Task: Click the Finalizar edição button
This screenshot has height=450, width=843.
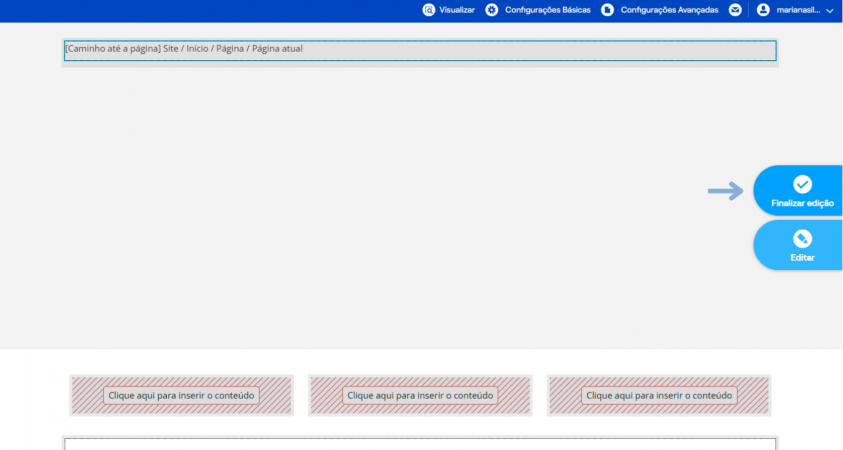Action: click(798, 191)
